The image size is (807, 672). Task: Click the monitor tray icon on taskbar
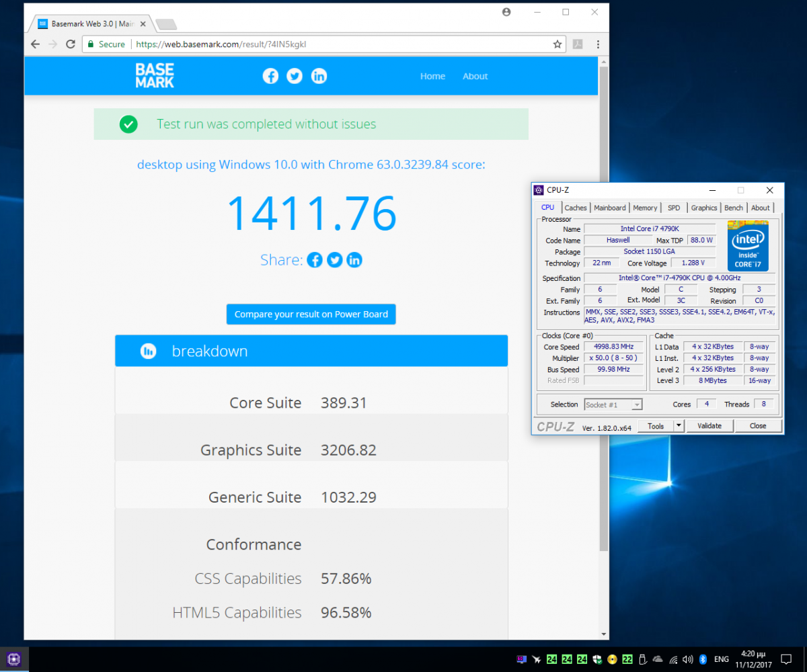coord(521,659)
